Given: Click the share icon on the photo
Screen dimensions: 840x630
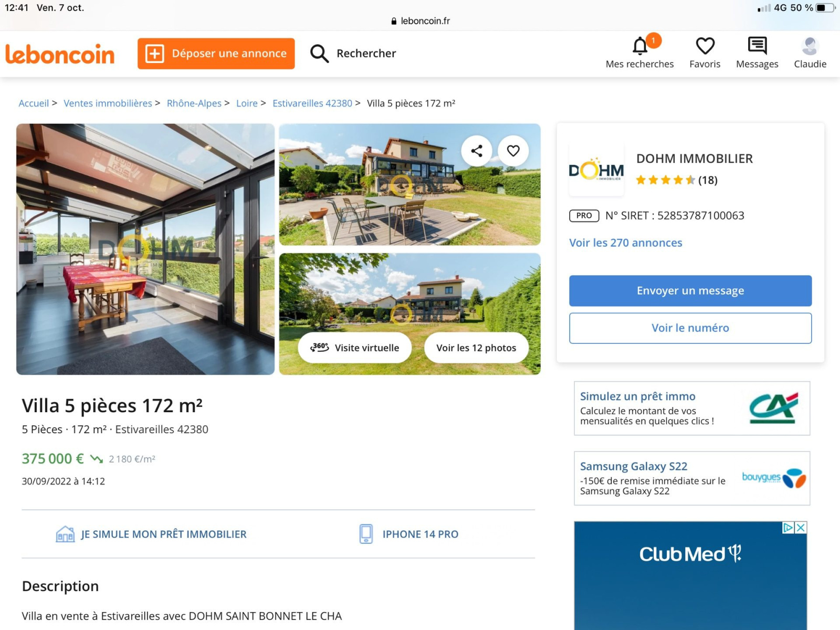Looking at the screenshot, I should coord(477,151).
